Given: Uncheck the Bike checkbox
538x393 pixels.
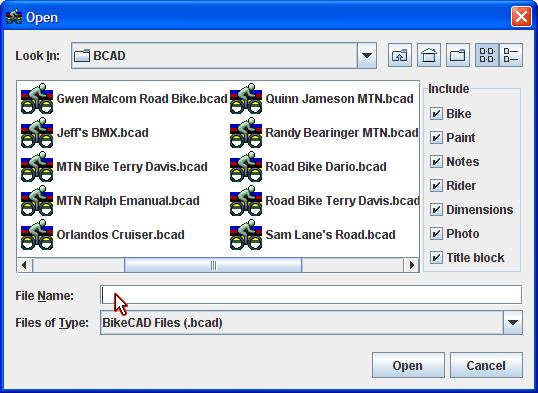Looking at the screenshot, I should point(436,114).
